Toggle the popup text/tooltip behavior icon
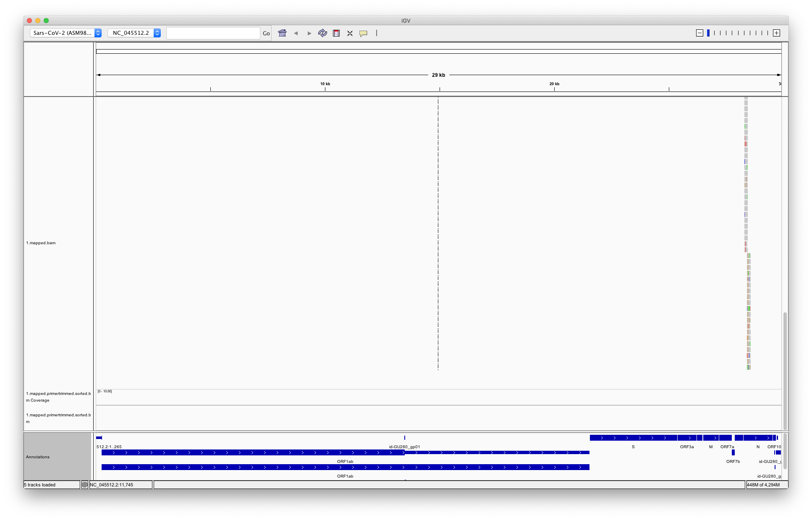The height and width of the screenshot is (520, 812). (x=364, y=33)
